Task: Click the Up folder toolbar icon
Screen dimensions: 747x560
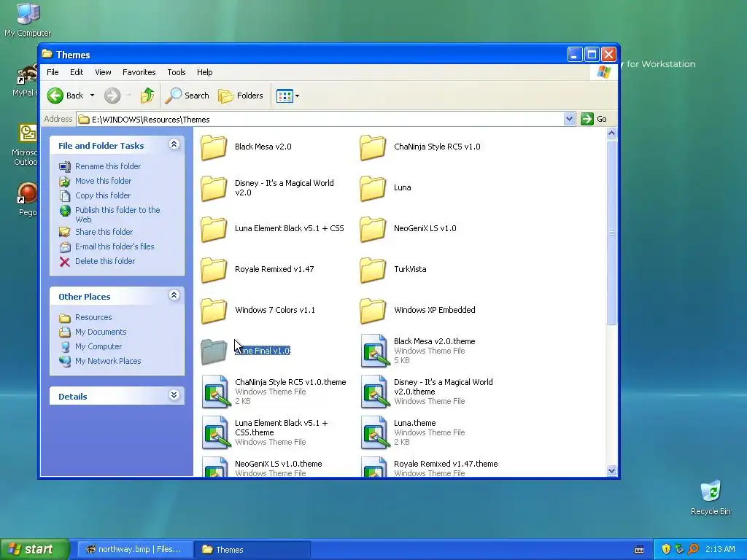Action: click(x=147, y=96)
